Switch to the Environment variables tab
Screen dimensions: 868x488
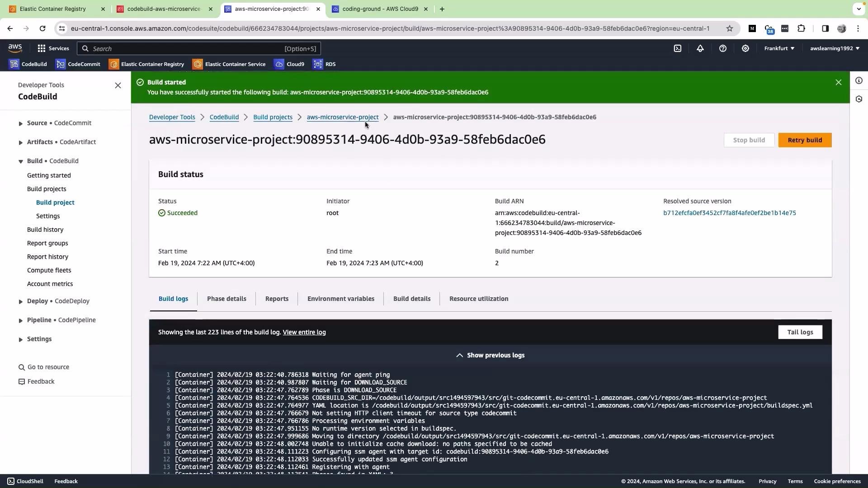[x=341, y=299]
